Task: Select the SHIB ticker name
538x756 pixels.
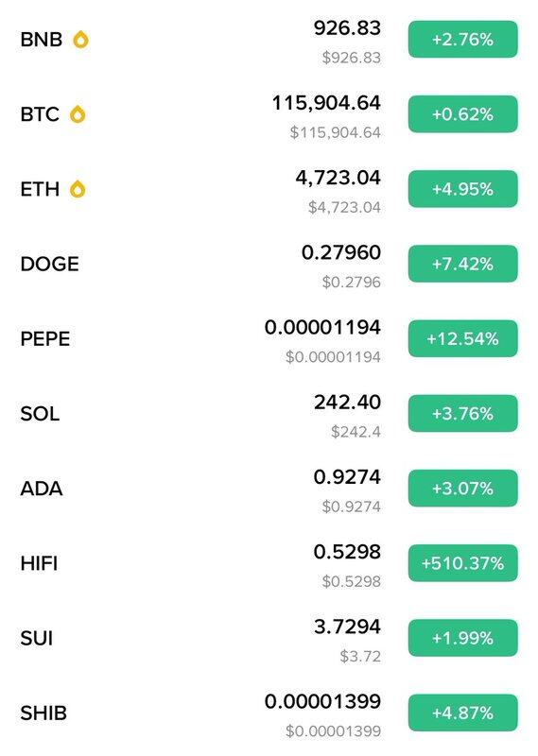Action: point(43,713)
